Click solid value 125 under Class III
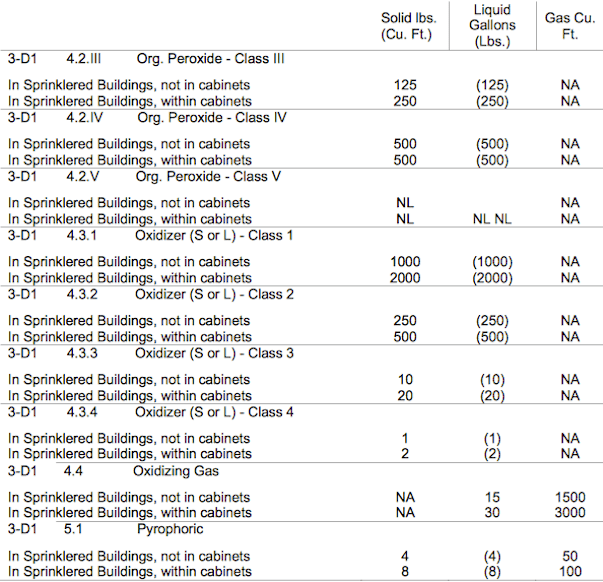 pos(405,85)
